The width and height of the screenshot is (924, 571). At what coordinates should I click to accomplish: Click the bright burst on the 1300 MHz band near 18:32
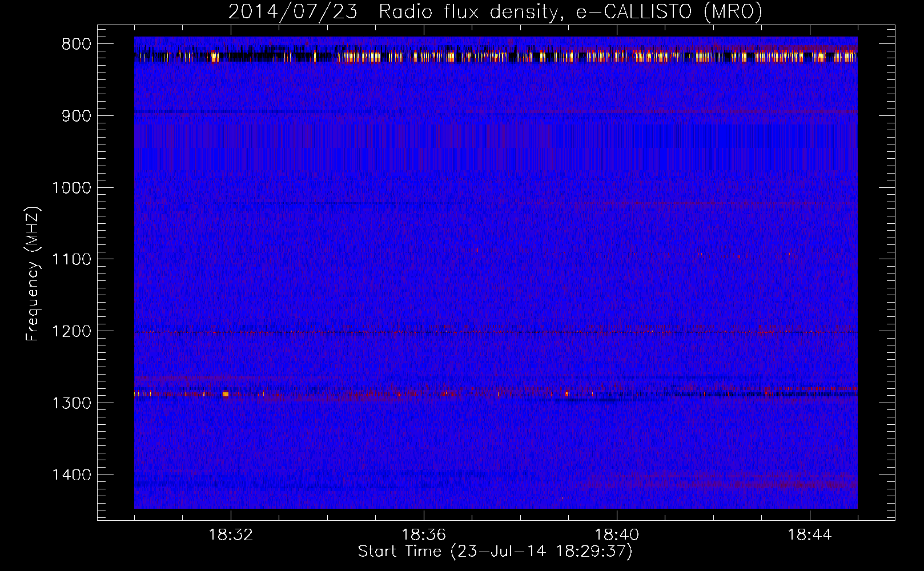[226, 394]
